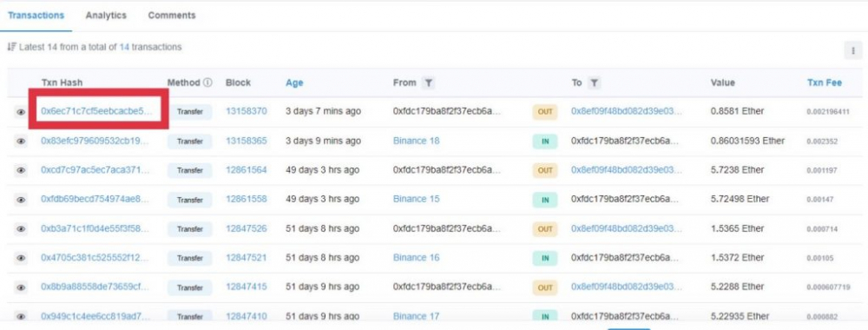This screenshot has width=868, height=330.
Task: Click eye icon beside hash 0xb3a71c1f0d4e55f3f58
Action: (21, 228)
